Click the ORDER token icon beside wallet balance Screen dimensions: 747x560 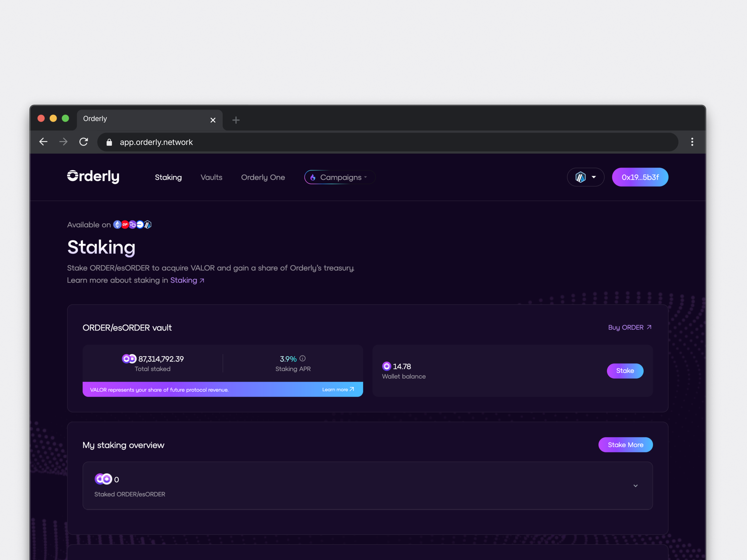pos(386,366)
